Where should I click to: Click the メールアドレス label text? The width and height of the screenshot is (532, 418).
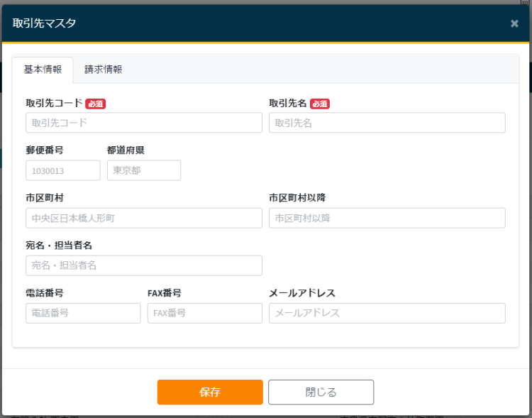tap(302, 293)
